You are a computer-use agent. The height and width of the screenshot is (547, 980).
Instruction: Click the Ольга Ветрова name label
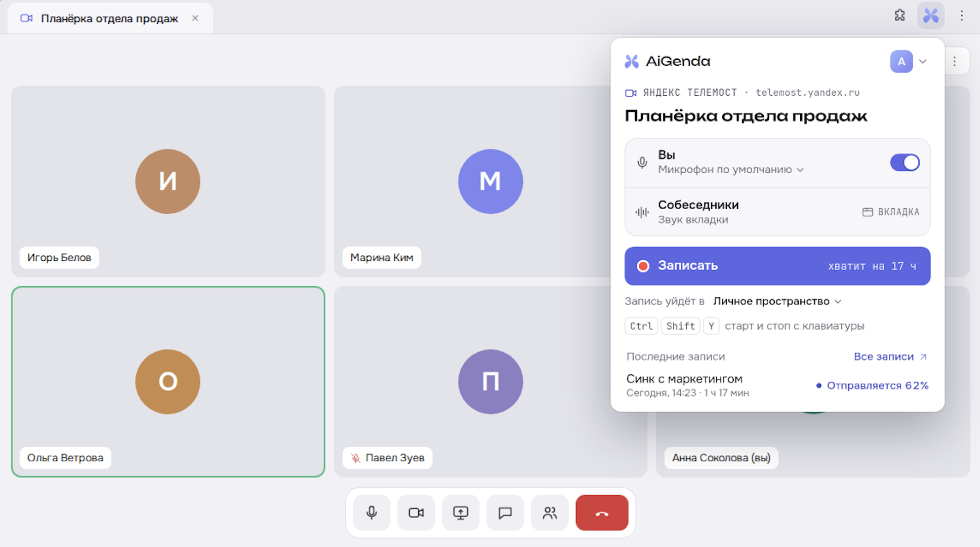65,458
